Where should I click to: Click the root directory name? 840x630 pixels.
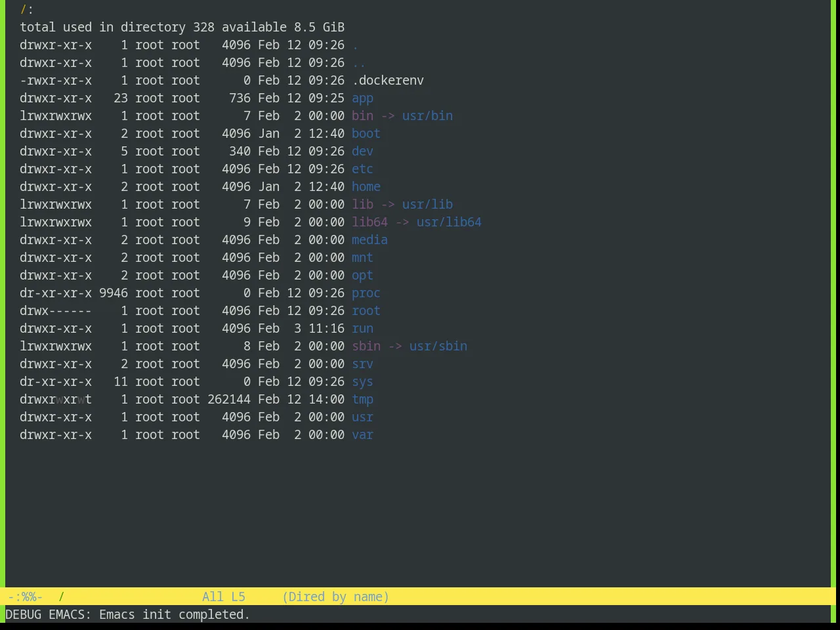click(x=366, y=311)
